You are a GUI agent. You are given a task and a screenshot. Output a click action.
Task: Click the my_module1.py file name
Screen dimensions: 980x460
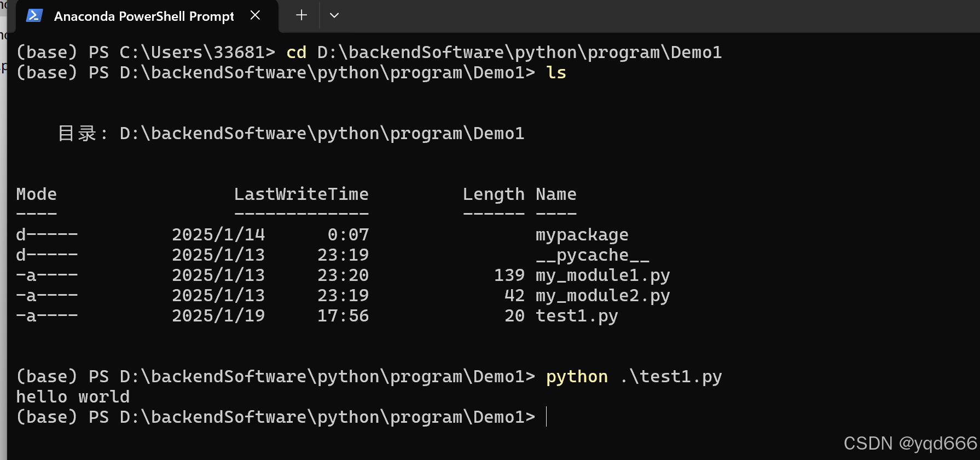pyautogui.click(x=603, y=275)
